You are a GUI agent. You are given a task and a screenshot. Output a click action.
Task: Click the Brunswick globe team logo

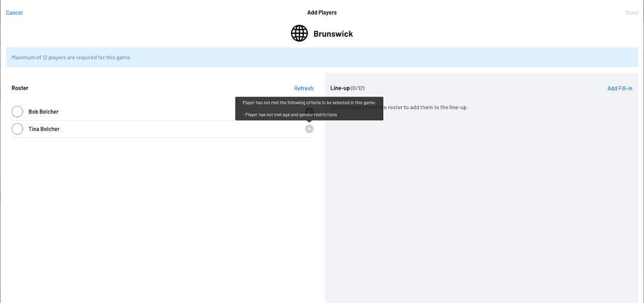click(299, 33)
